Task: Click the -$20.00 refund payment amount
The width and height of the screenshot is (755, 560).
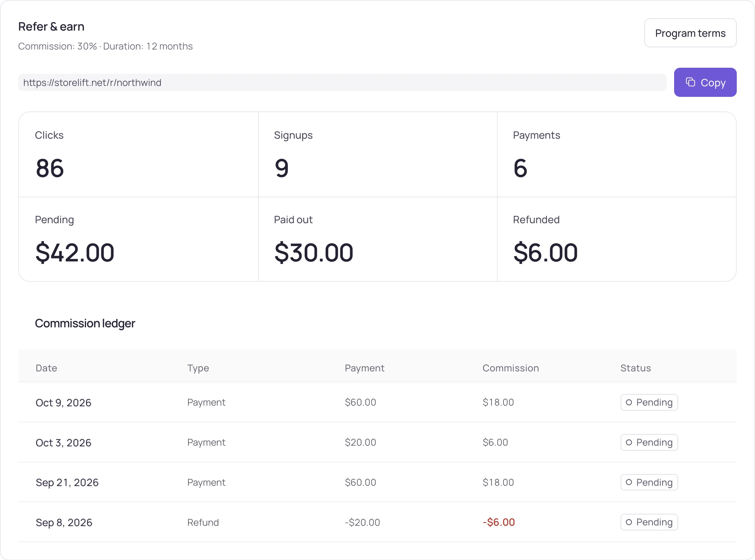Action: coord(362,522)
